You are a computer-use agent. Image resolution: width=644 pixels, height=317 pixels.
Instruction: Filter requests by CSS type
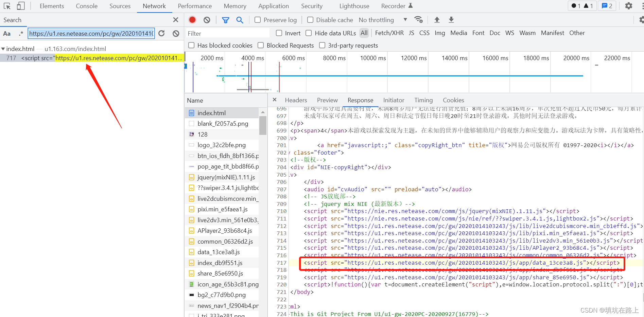point(424,33)
